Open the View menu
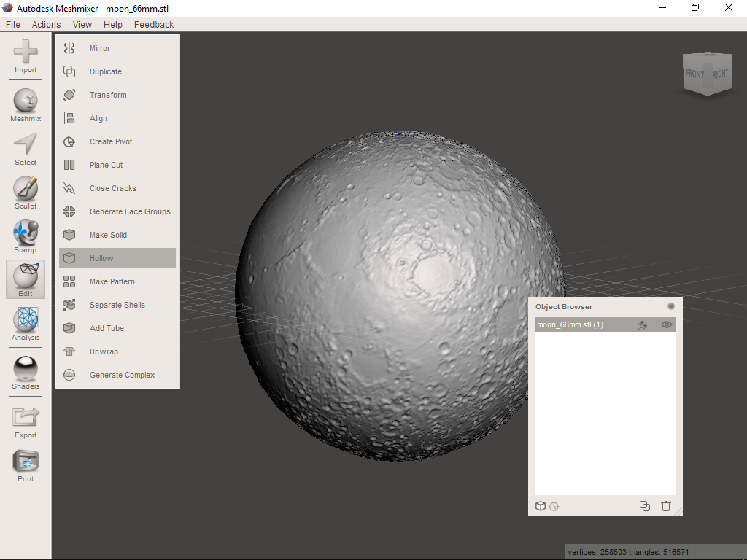The height and width of the screenshot is (560, 747). (82, 24)
